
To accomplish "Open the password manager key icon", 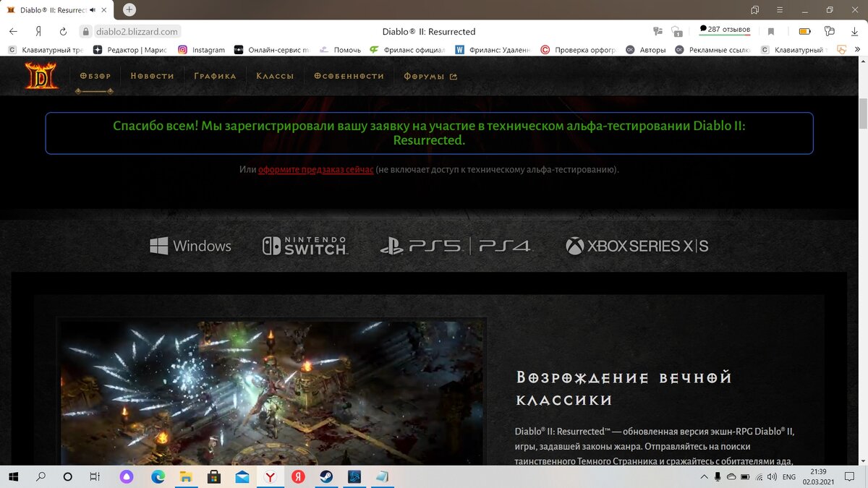I will 658,31.
